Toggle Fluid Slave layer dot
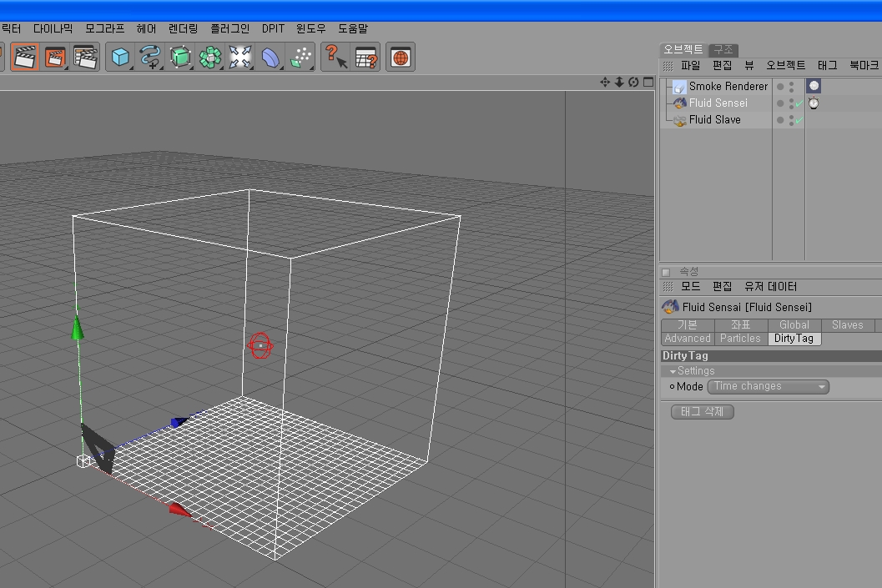882x588 pixels. pos(780,120)
